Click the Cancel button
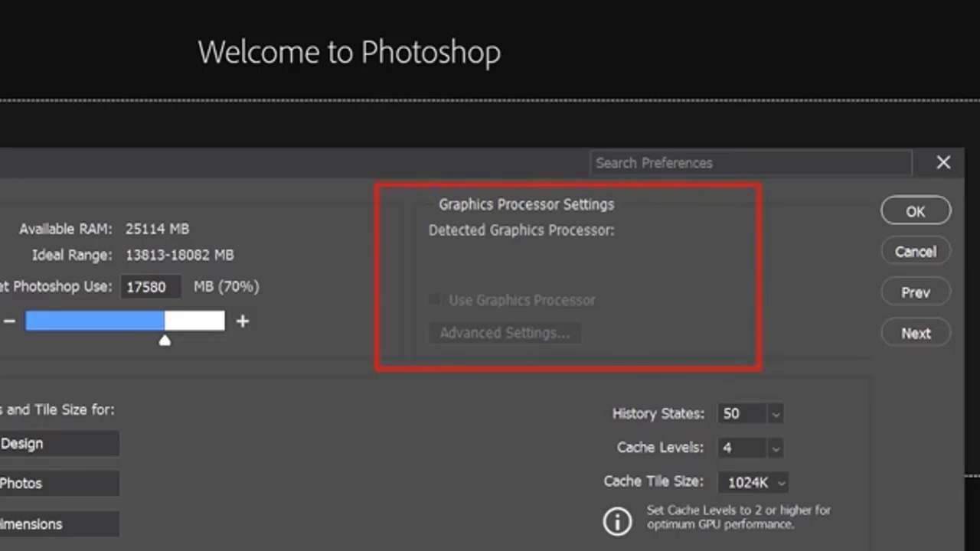Screen dimensions: 980x551 tap(916, 252)
